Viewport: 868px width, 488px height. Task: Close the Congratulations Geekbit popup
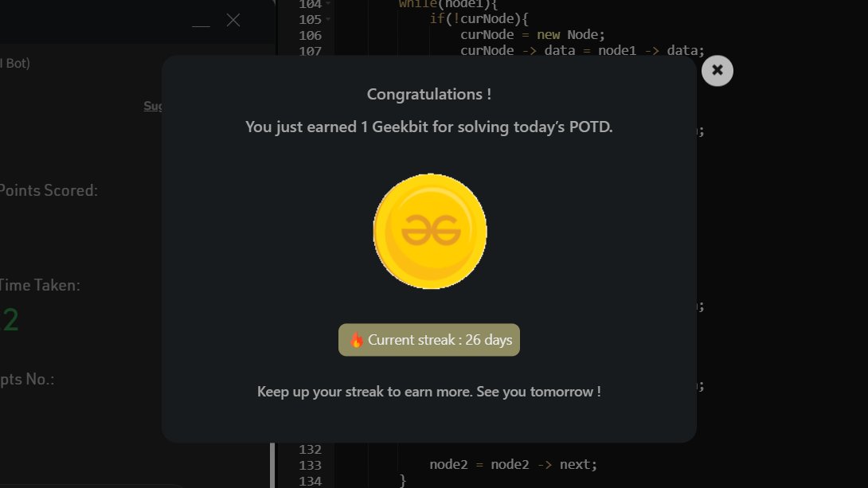click(717, 70)
